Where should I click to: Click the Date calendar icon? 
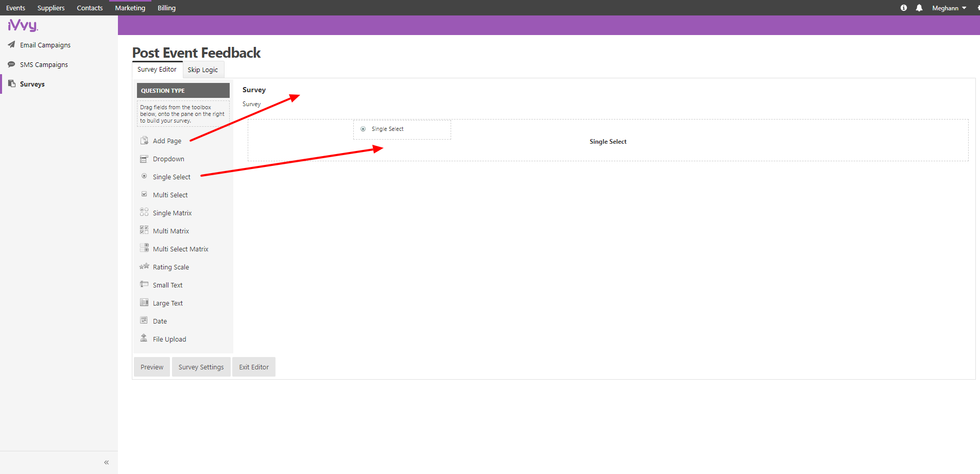[x=144, y=320]
